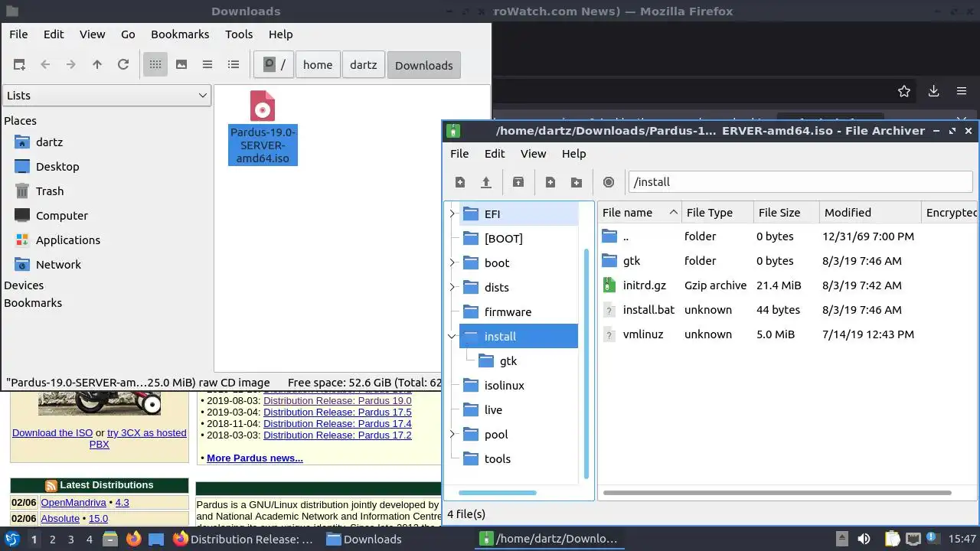
Task: Click the Extract files icon in File Archiver
Action: coord(518,182)
